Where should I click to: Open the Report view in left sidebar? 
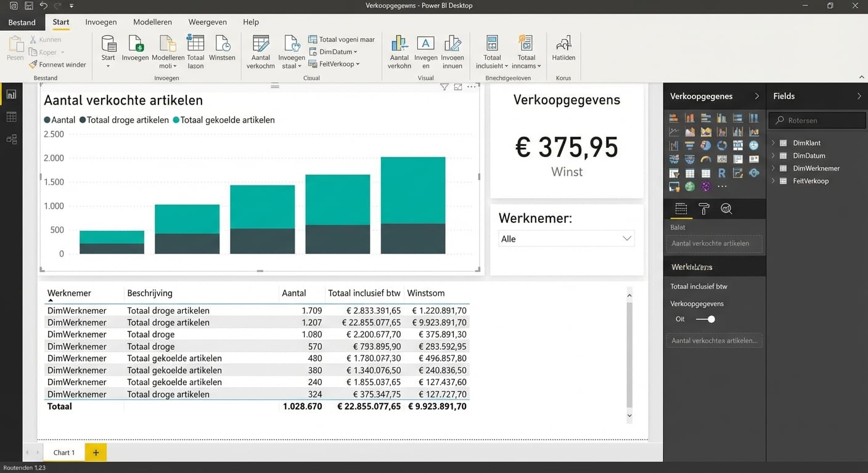pyautogui.click(x=11, y=95)
